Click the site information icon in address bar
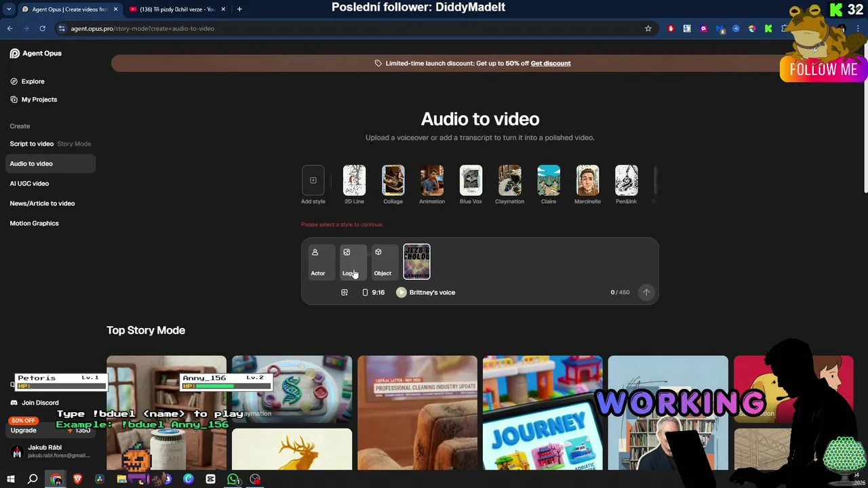This screenshot has height=488, width=868. (62, 28)
